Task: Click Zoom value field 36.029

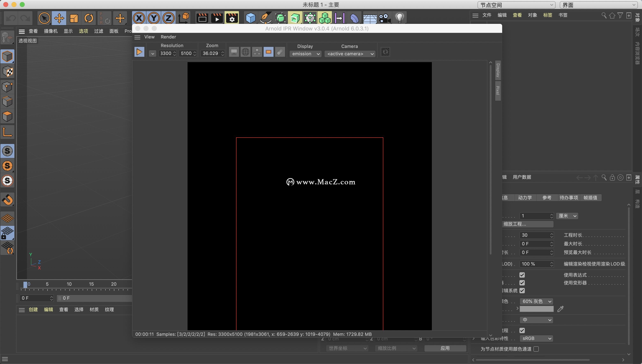Action: click(x=212, y=53)
